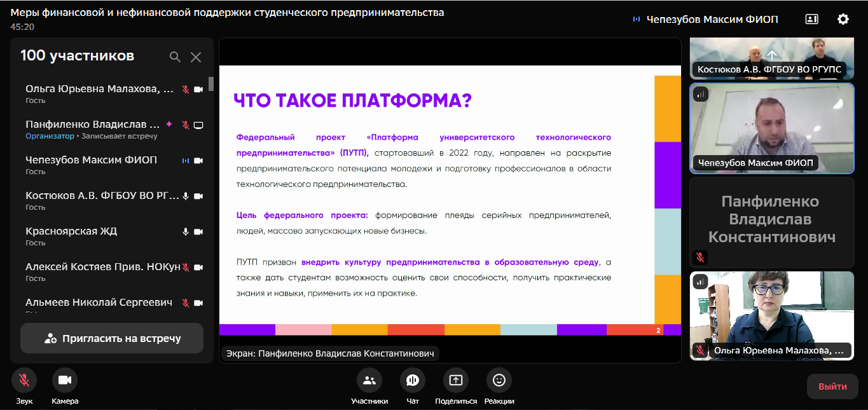868x410 pixels.
Task: Click muted mic icon in Альмеев Николай row
Action: [186, 303]
